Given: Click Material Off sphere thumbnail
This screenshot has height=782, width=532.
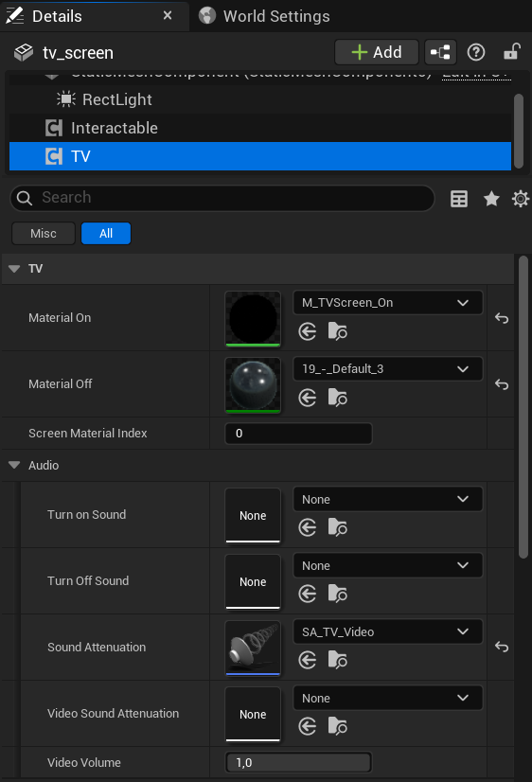Looking at the screenshot, I should click(x=253, y=385).
